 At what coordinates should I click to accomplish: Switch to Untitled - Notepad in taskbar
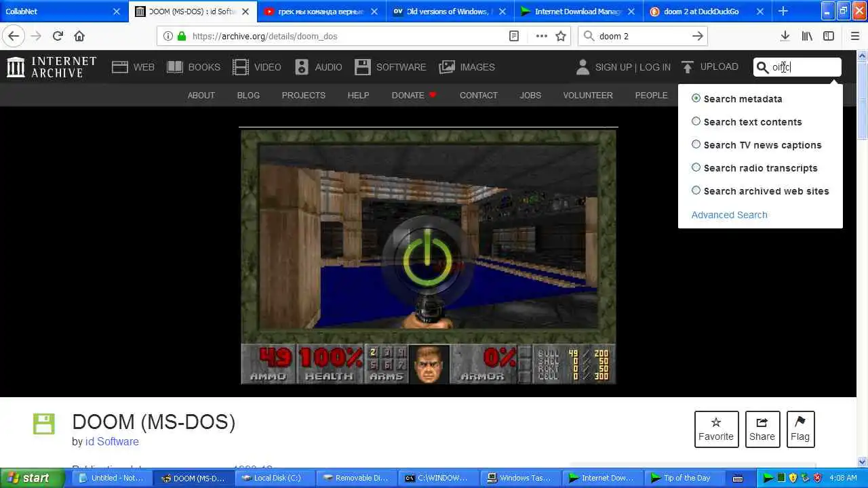[x=111, y=478]
